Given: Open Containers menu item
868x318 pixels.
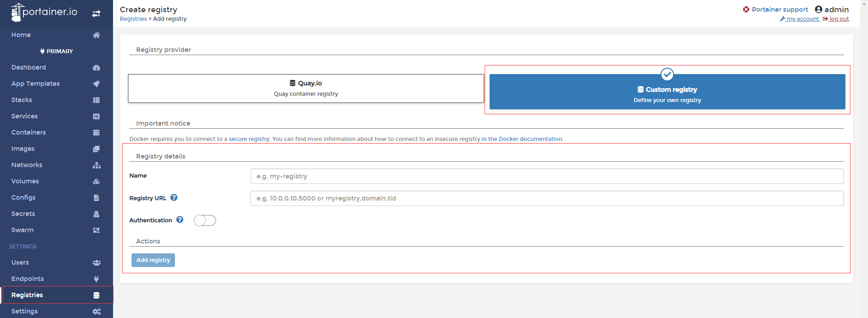Looking at the screenshot, I should [57, 132].
